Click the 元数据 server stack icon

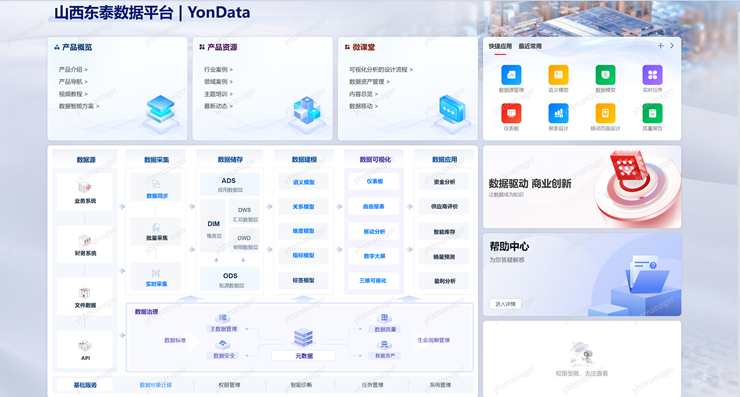click(303, 337)
